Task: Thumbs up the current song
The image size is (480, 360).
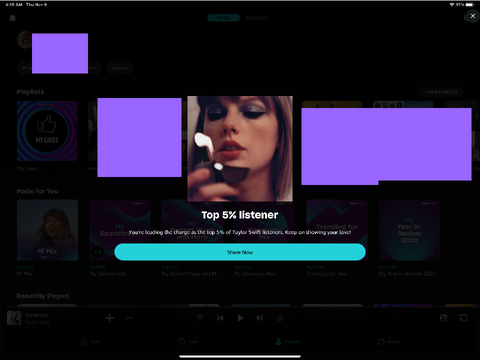Action: (x=280, y=318)
